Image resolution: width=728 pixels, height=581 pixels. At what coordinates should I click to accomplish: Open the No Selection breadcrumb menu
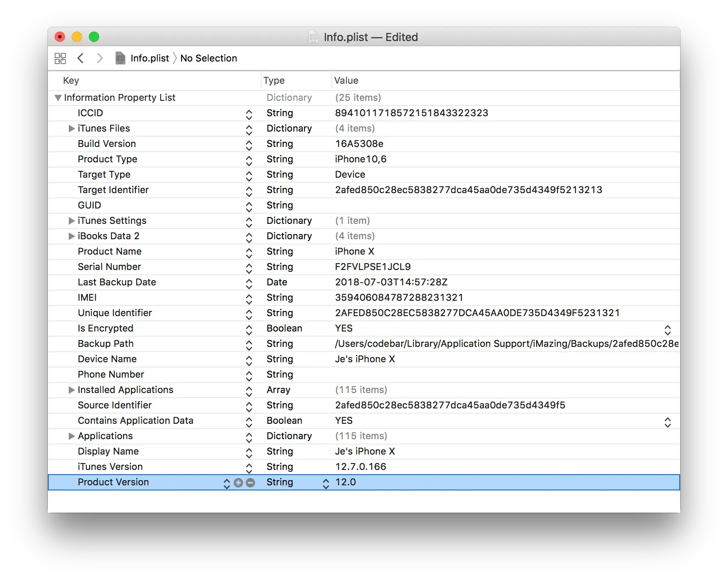point(209,58)
